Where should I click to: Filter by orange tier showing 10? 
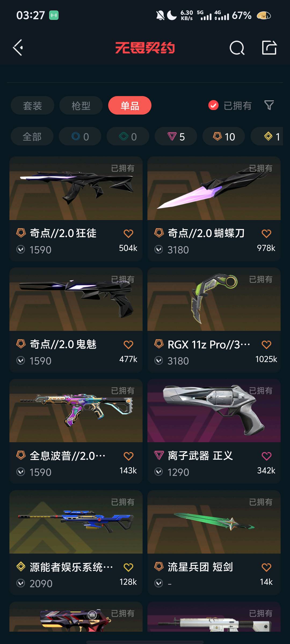coord(224,137)
